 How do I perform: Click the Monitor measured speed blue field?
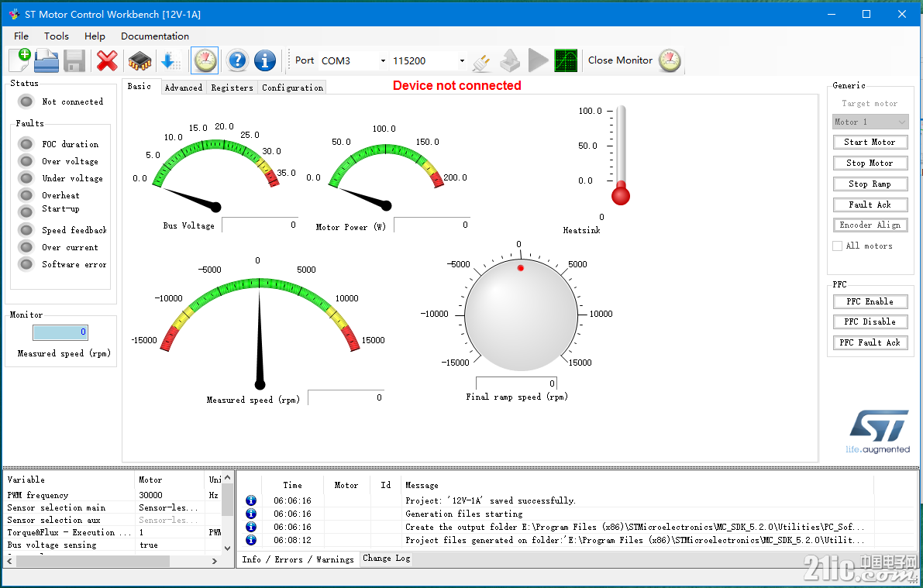click(60, 332)
